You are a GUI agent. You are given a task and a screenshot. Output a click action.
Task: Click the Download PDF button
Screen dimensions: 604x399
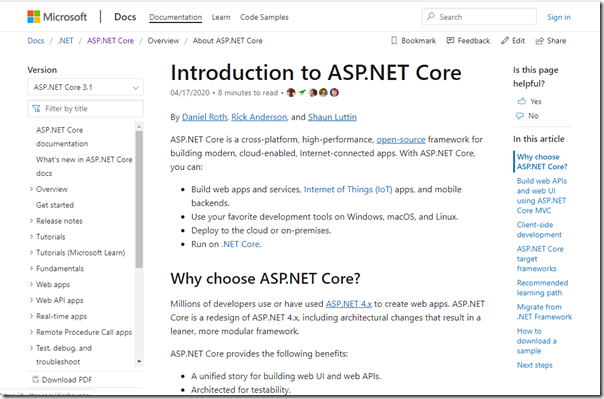tap(62, 380)
